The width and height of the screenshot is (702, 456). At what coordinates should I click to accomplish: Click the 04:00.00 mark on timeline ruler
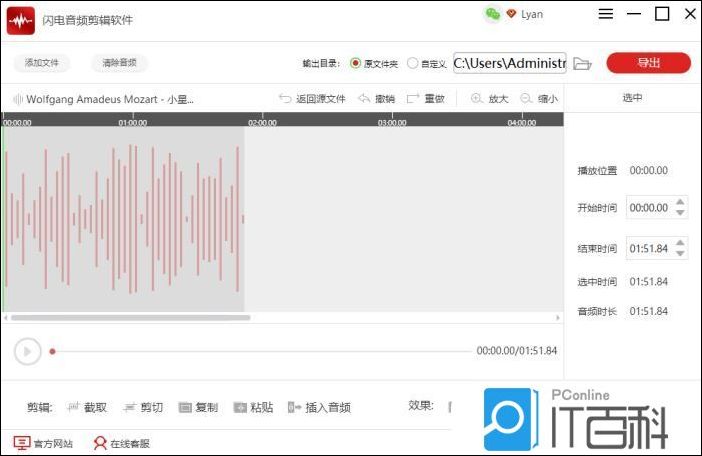pyautogui.click(x=522, y=122)
